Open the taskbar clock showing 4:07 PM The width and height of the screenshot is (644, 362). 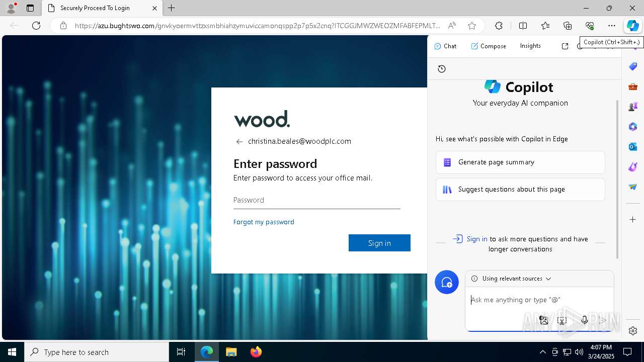point(601,352)
